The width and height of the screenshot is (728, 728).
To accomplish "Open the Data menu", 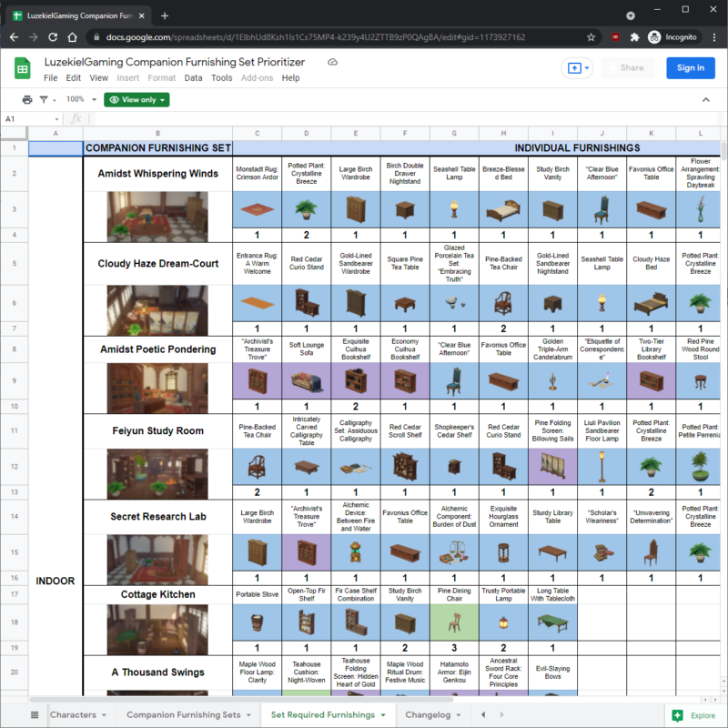I will tap(194, 78).
